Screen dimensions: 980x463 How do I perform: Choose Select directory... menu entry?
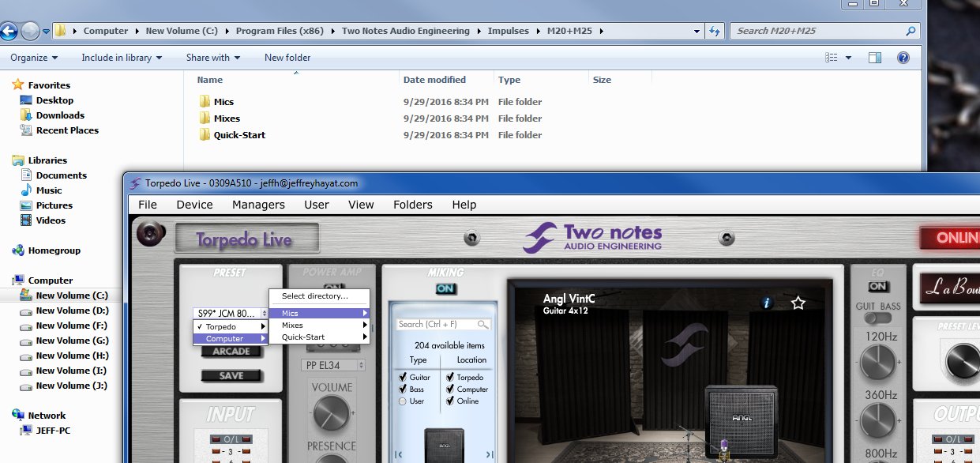(x=320, y=296)
